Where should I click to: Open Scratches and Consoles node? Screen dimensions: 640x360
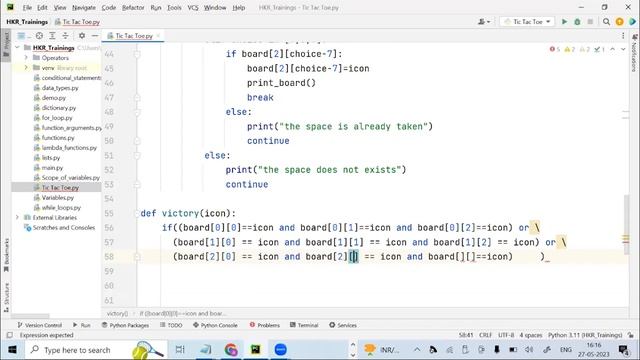(64, 228)
